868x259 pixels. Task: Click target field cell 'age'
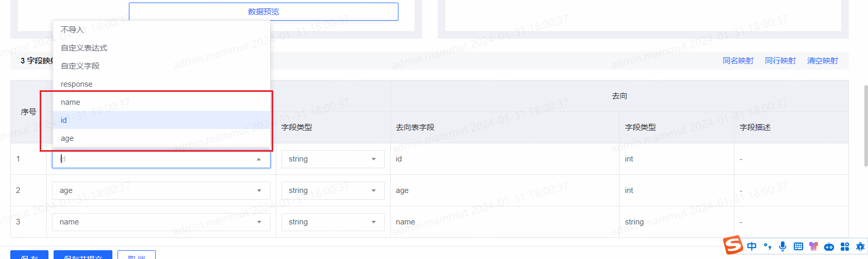tap(505, 190)
